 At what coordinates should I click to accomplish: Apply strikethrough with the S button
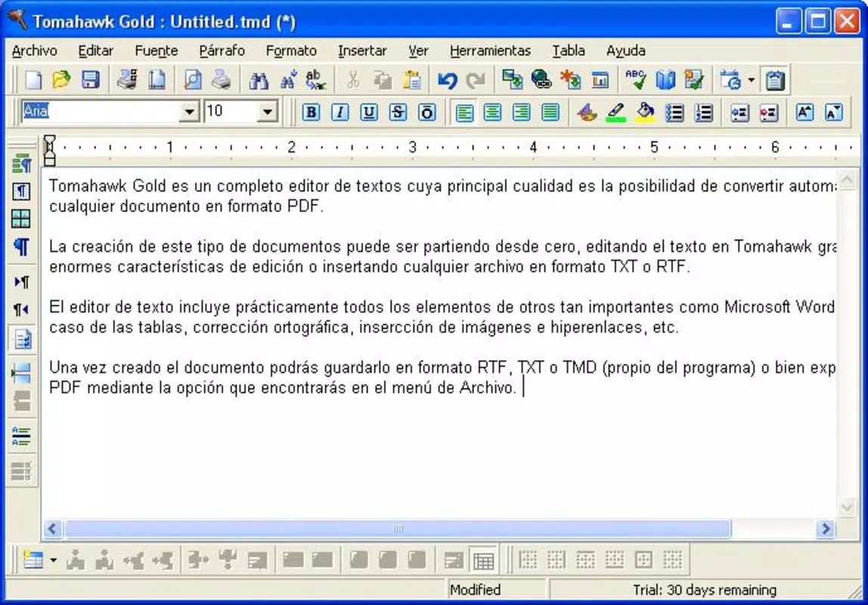tap(398, 113)
